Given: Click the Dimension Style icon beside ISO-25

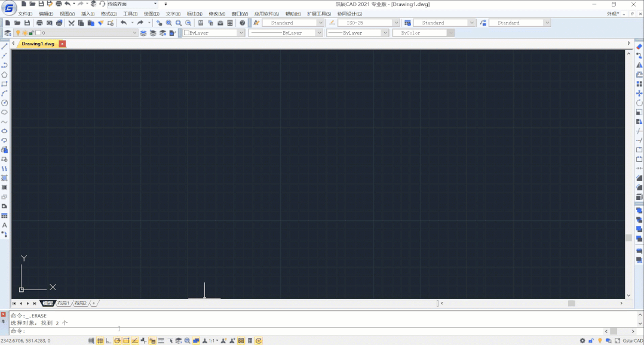Looking at the screenshot, I should click(x=332, y=23).
